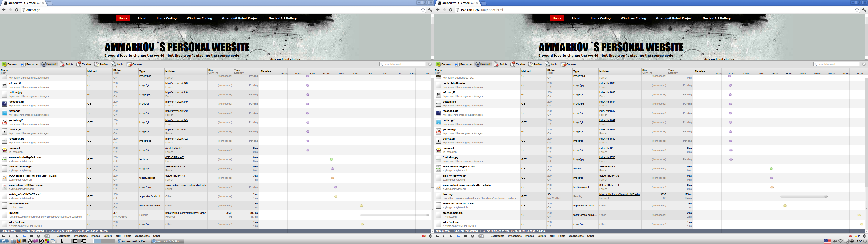This screenshot has width=868, height=244.
Task: Select facebook.gif row in left network list
Action: (x=215, y=104)
